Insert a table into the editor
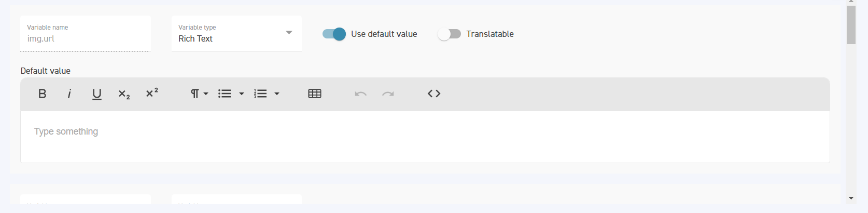Viewport: 868px width, 213px height. 315,94
